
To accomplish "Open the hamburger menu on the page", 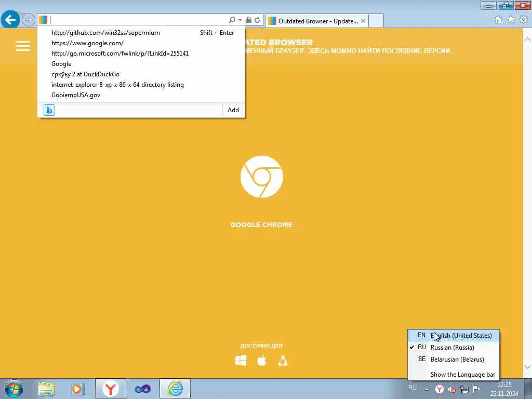I will pyautogui.click(x=23, y=46).
